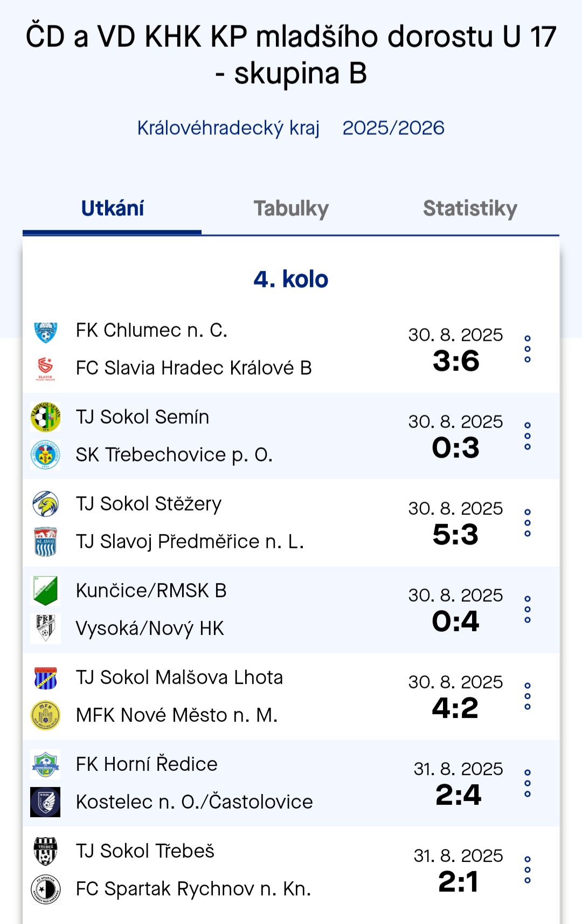Select the FK Horní Ředice club logo

(x=45, y=764)
